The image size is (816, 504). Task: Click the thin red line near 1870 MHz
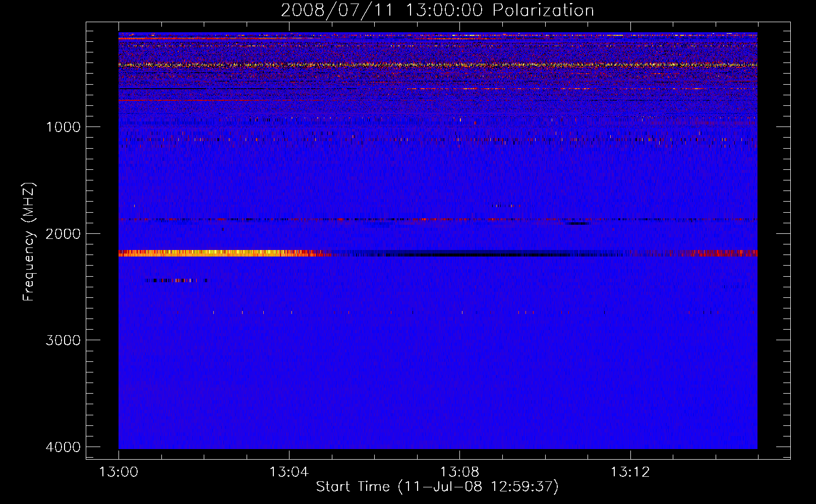pos(438,220)
